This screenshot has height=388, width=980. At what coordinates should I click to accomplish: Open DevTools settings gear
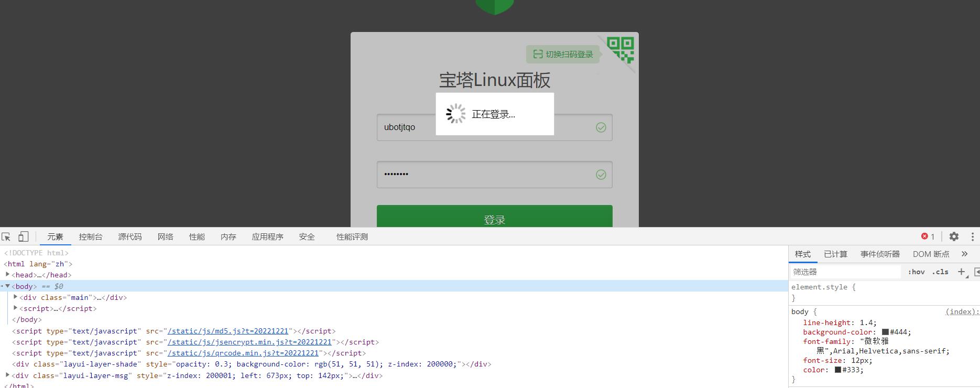point(954,236)
